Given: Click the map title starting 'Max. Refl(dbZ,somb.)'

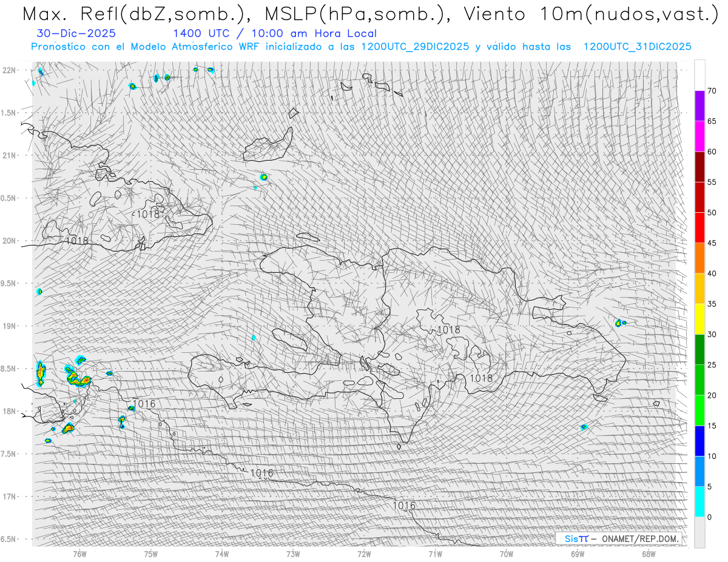Looking at the screenshot, I should pyautogui.click(x=369, y=13).
